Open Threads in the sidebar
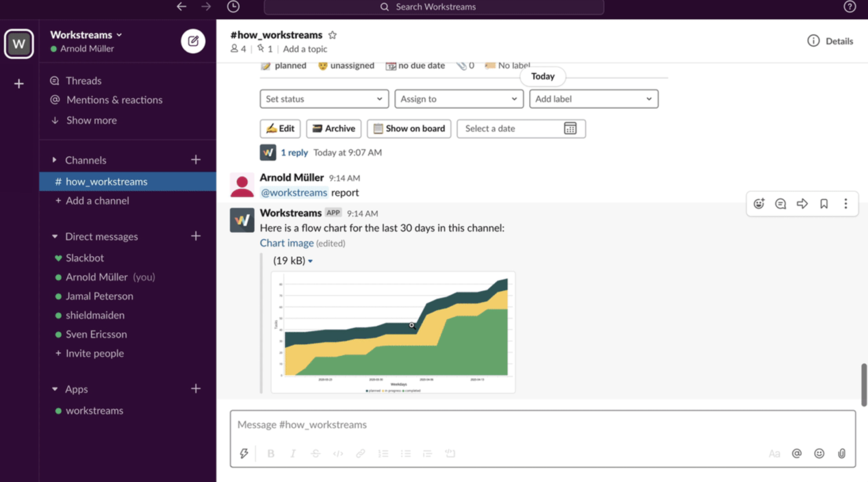 click(84, 81)
